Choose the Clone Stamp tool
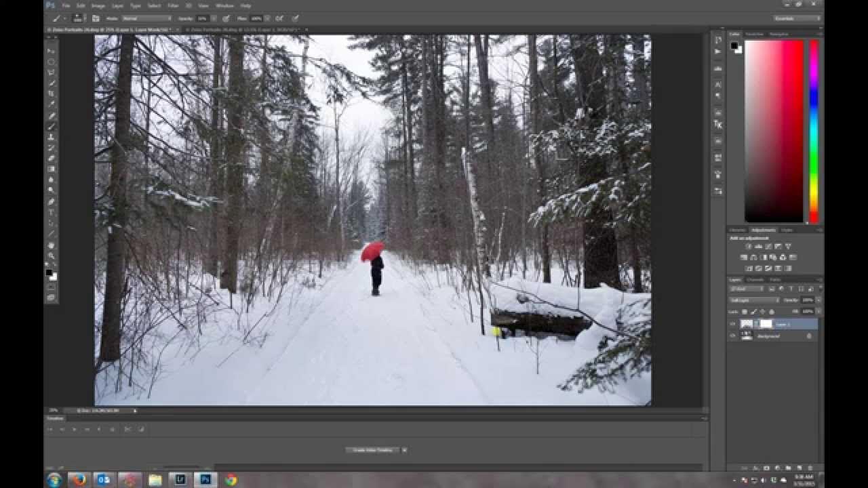 pos(52,137)
